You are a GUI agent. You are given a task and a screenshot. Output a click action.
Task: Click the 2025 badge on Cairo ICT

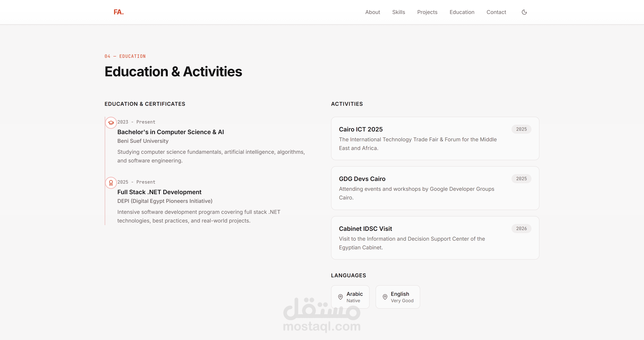point(521,129)
